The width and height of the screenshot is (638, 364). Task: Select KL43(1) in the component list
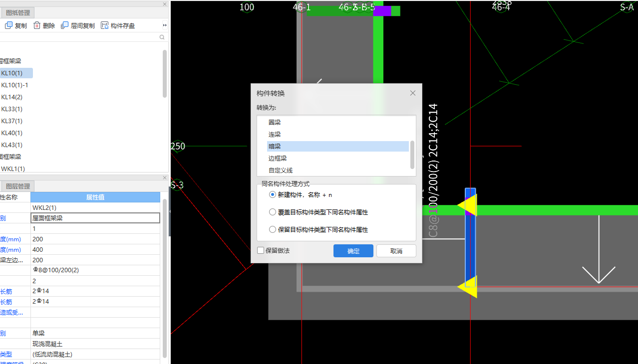click(12, 145)
